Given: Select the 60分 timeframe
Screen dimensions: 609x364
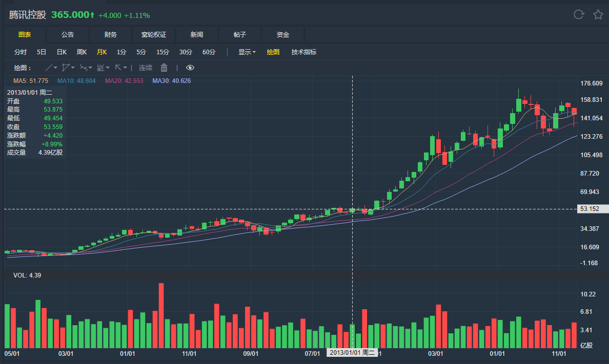Looking at the screenshot, I should tap(209, 52).
